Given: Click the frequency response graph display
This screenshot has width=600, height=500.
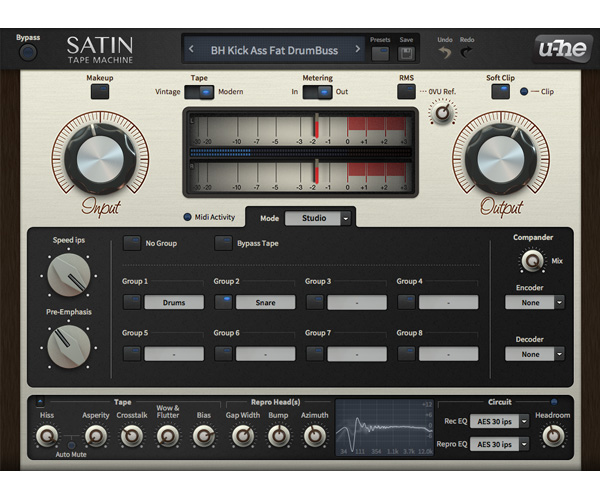Looking at the screenshot, I should pyautogui.click(x=385, y=427).
